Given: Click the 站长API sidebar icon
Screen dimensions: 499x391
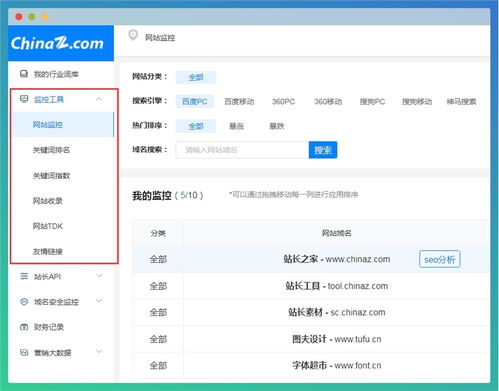Looking at the screenshot, I should (24, 276).
